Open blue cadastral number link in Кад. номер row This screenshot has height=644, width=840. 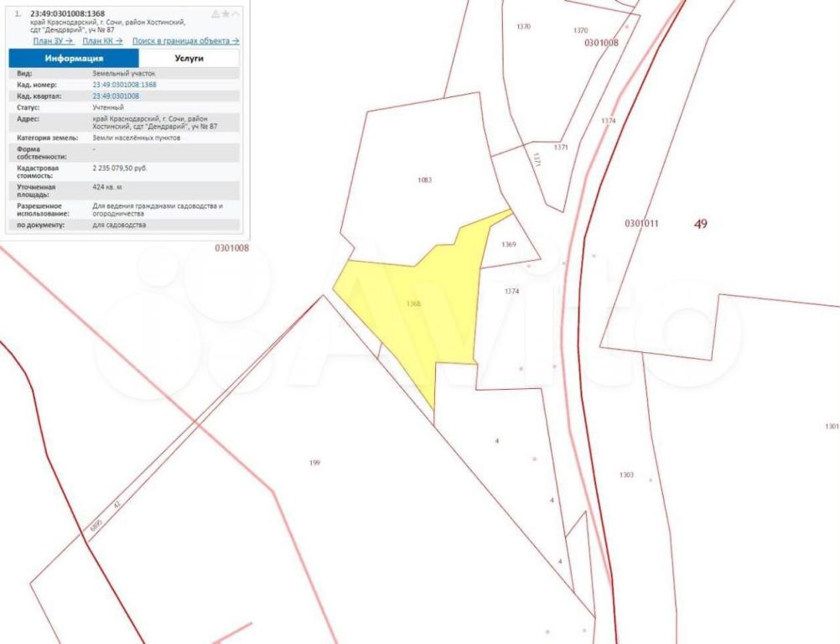(124, 85)
